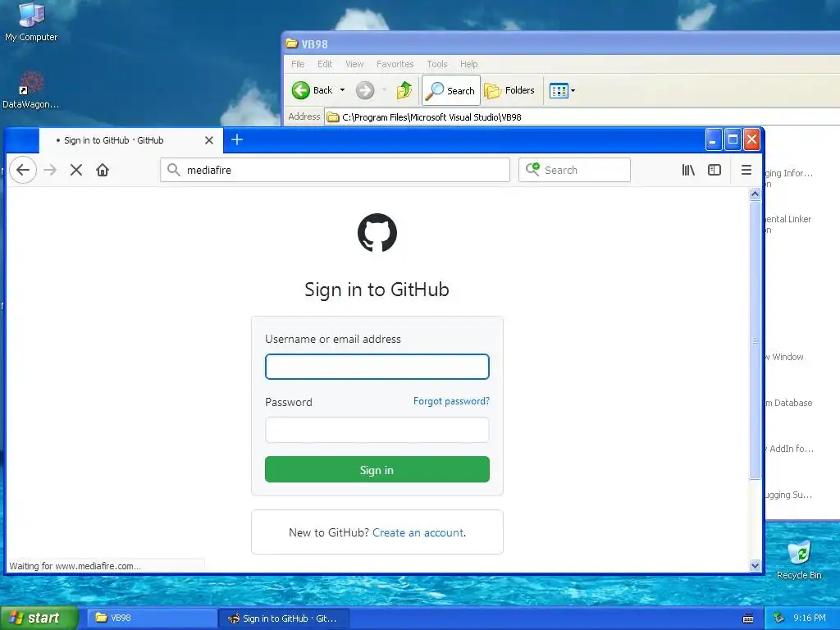Screen dimensions: 840x630
Task: Click the Sign in to GitHub heading
Action: (x=377, y=290)
